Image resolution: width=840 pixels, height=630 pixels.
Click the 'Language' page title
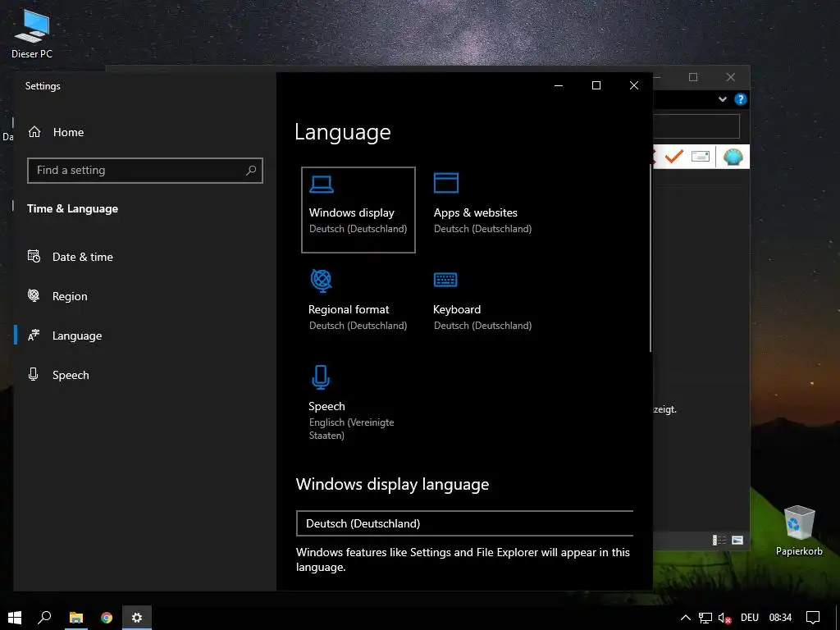tap(343, 132)
